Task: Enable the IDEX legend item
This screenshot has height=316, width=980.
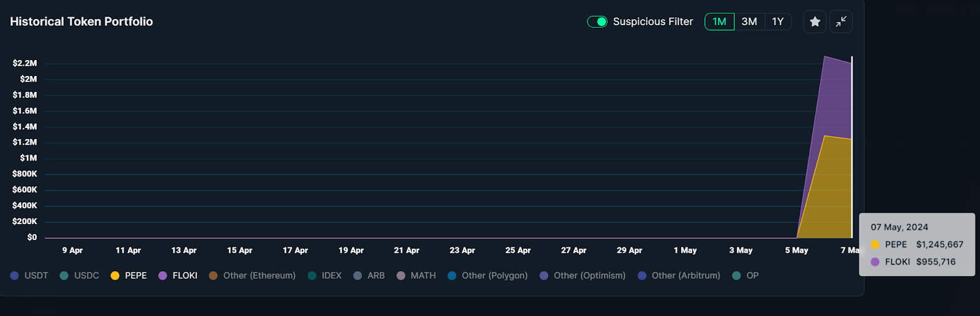Action: pyautogui.click(x=325, y=276)
